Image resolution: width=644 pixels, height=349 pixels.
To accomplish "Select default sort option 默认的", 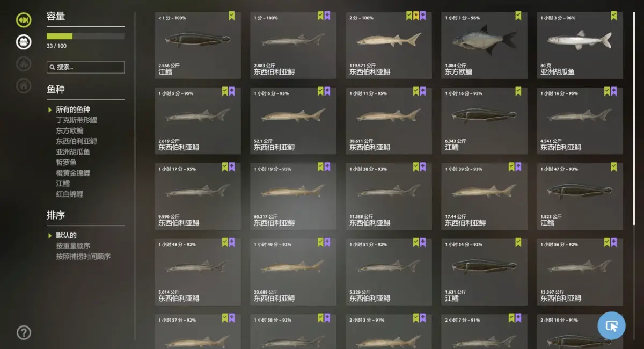I will (66, 235).
